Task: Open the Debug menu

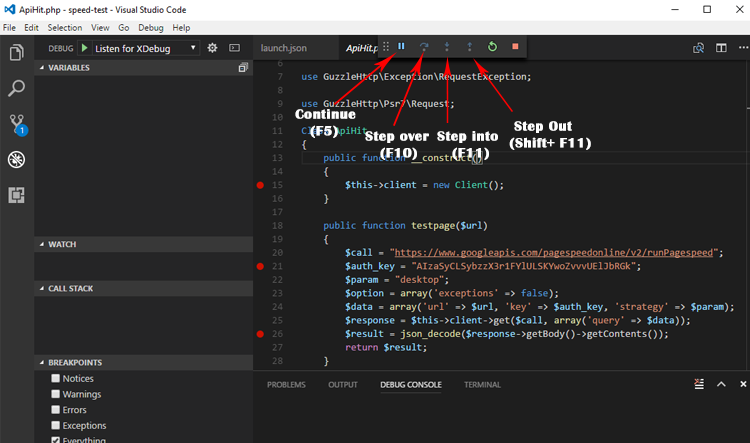Action: pos(151,28)
